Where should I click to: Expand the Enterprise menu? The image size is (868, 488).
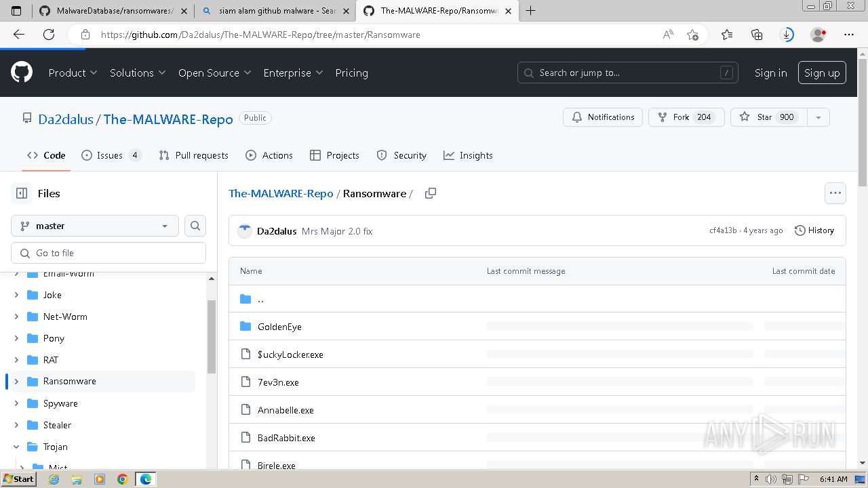(x=293, y=73)
